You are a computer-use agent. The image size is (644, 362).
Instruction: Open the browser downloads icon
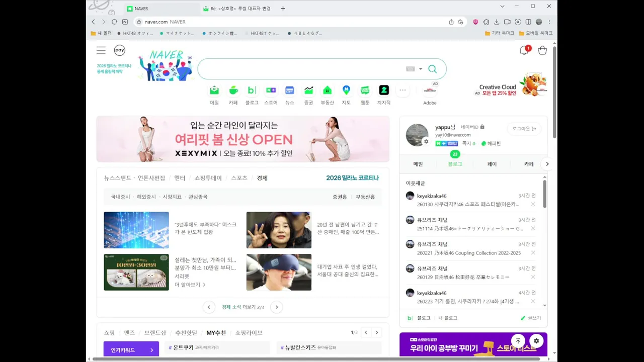coord(497,22)
